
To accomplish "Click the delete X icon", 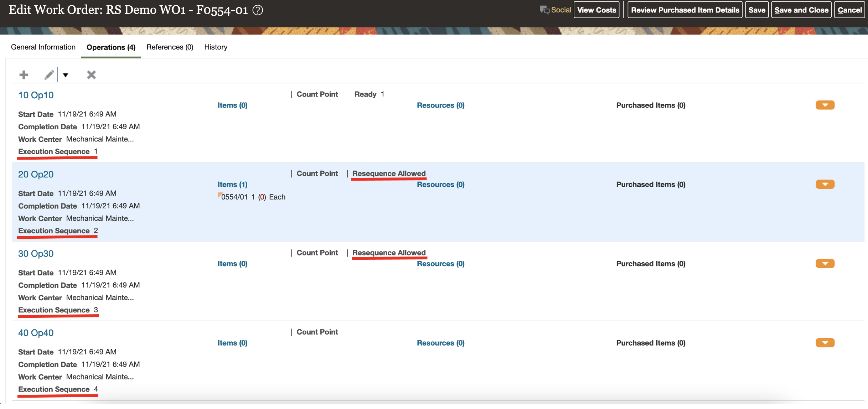I will tap(91, 75).
